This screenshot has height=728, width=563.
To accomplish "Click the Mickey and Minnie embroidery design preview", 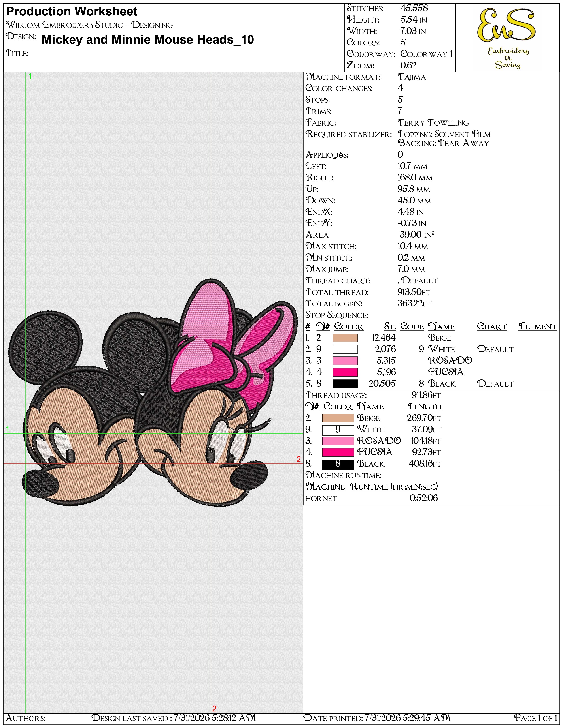I will point(153,393).
